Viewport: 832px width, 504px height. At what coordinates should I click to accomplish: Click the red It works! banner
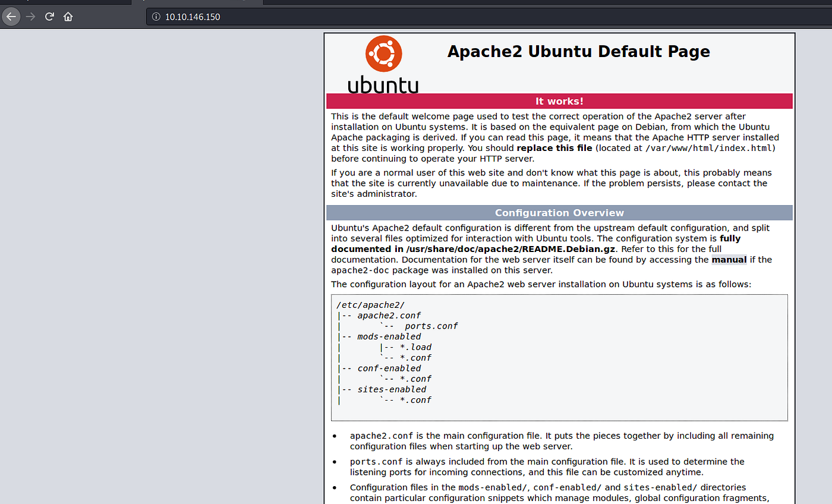(559, 101)
